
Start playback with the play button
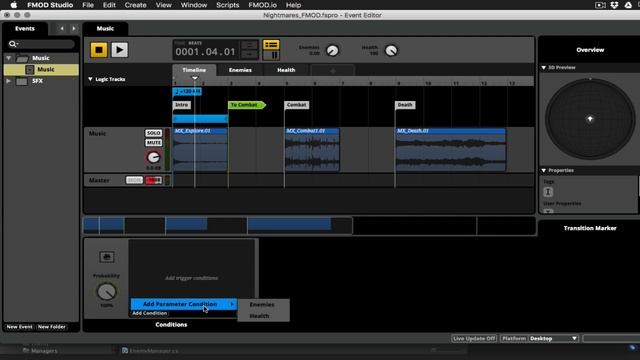coord(119,50)
